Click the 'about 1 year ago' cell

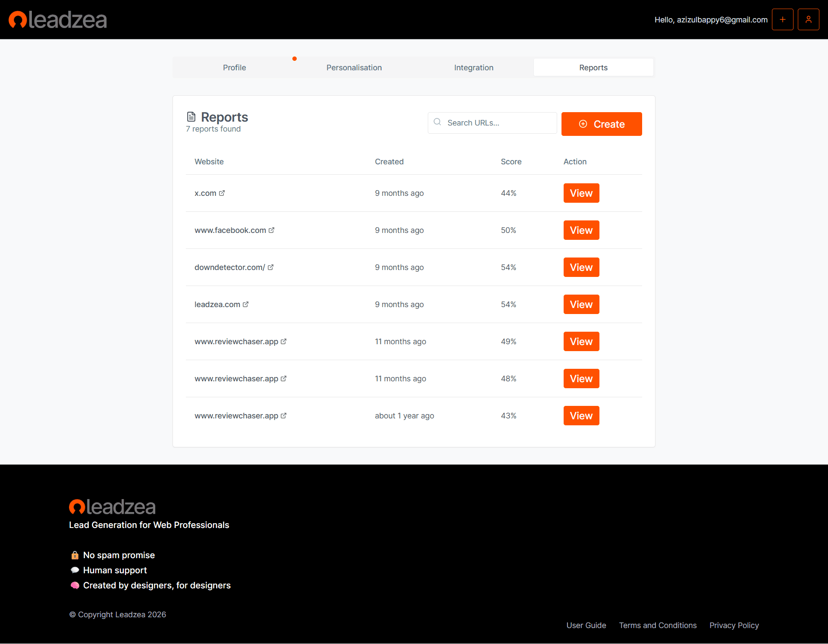[x=405, y=416]
